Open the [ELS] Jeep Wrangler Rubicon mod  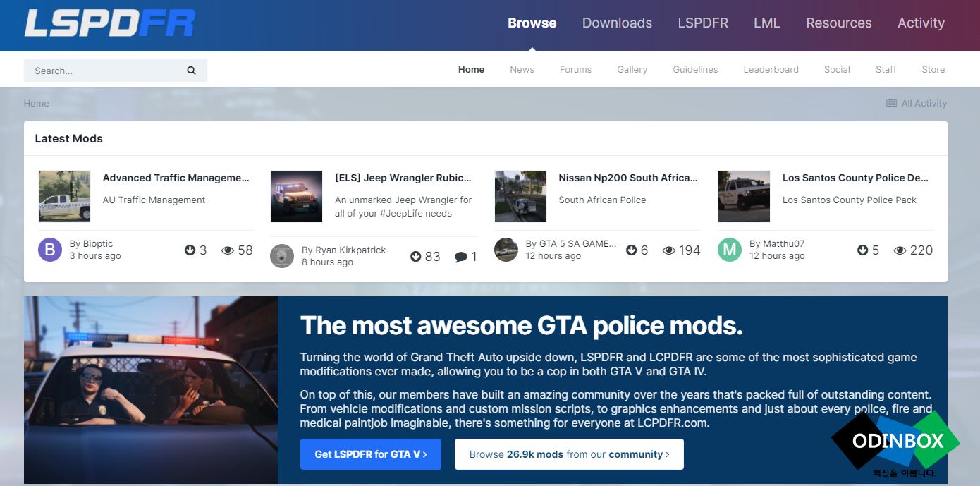click(403, 178)
